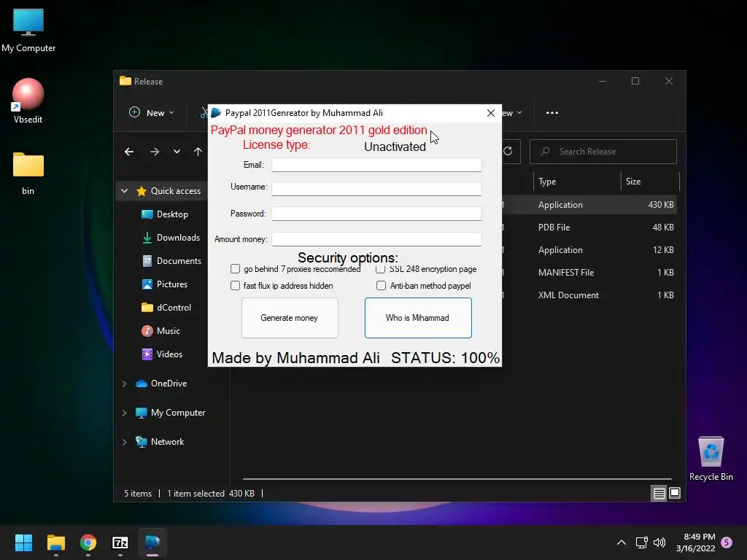747x560 pixels.
Task: Sort files by the Size column
Action: 650,182
